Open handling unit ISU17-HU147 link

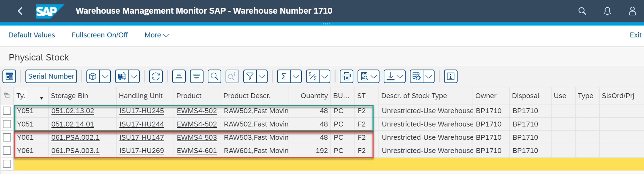point(141,137)
